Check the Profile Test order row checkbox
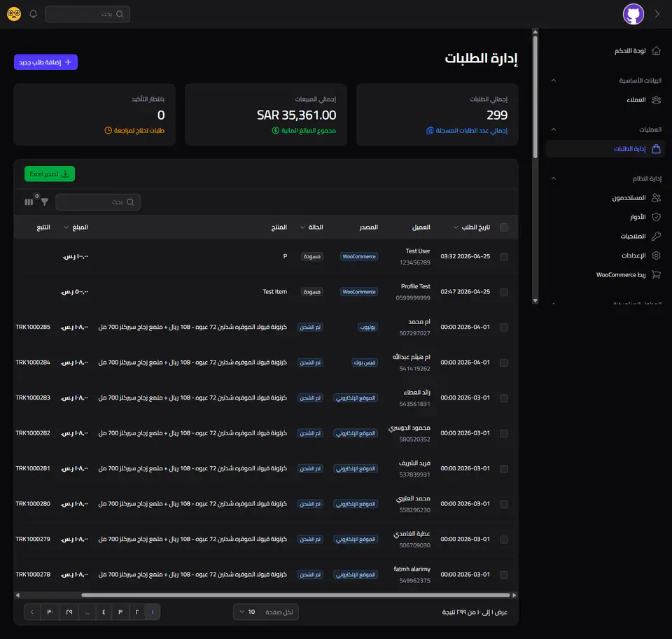672x639 pixels. (x=504, y=292)
